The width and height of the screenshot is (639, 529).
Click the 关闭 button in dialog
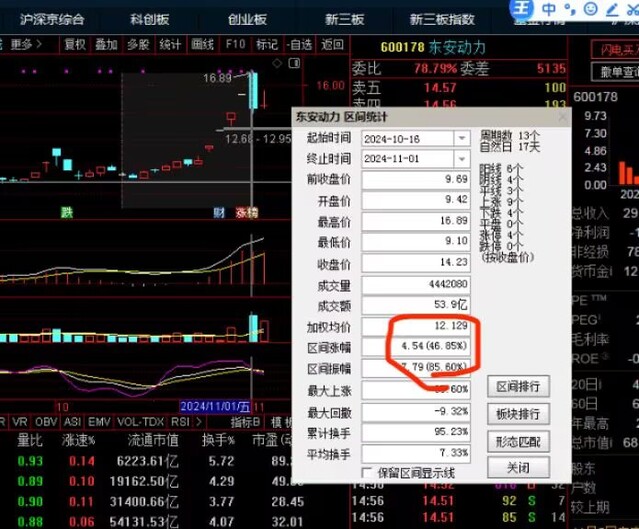click(x=518, y=467)
